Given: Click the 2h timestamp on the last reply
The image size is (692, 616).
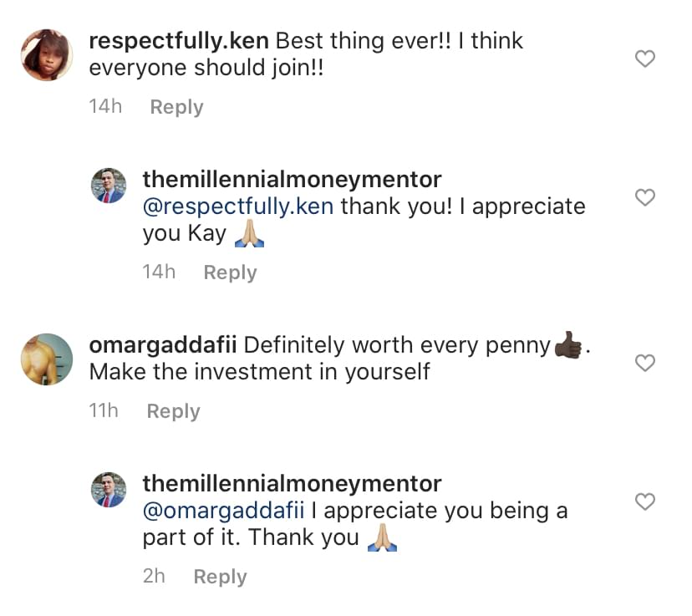Looking at the screenshot, I should [x=154, y=577].
